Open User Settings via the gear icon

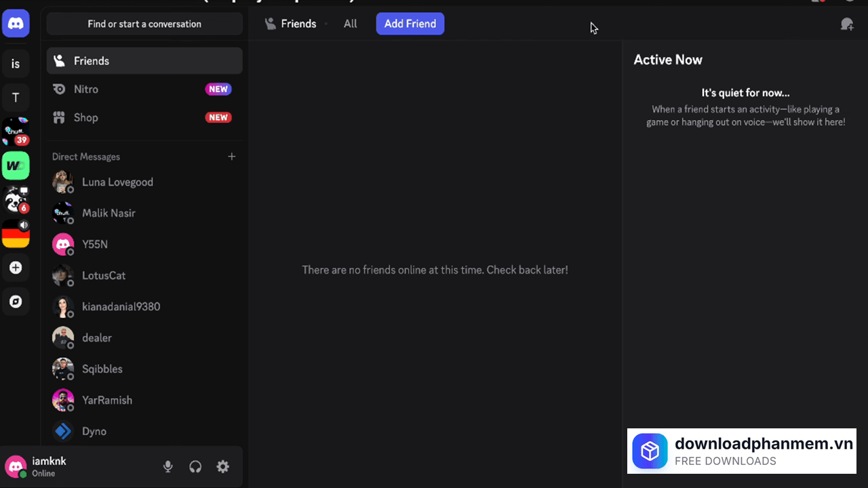coord(222,466)
